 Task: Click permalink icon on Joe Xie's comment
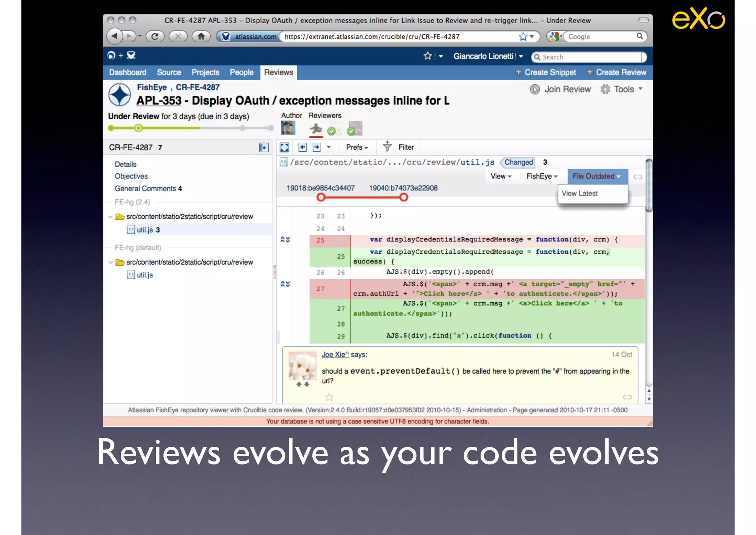627,397
